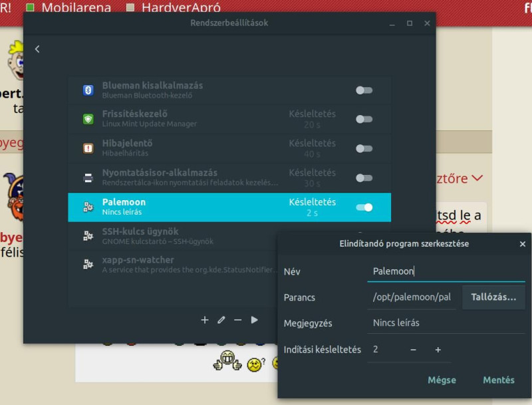Click the Hibajelentő warning icon

(88, 148)
